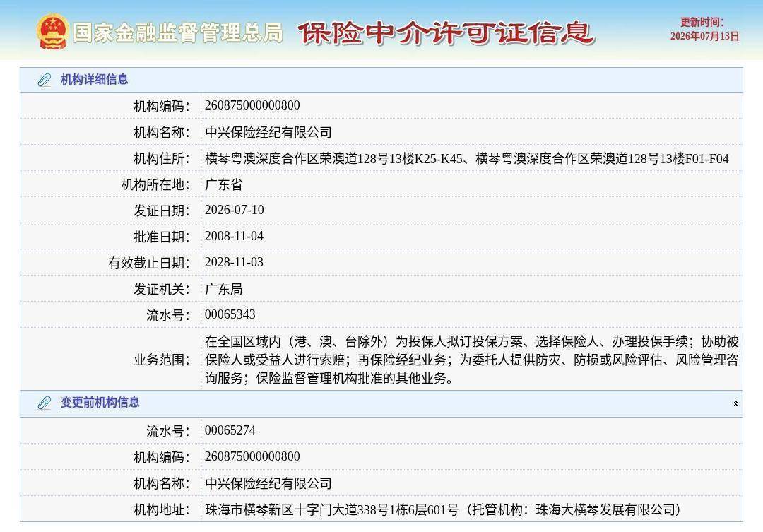Click the former address 珠海市横琴新区 value
Screen dimensions: 763x532
[442, 509]
